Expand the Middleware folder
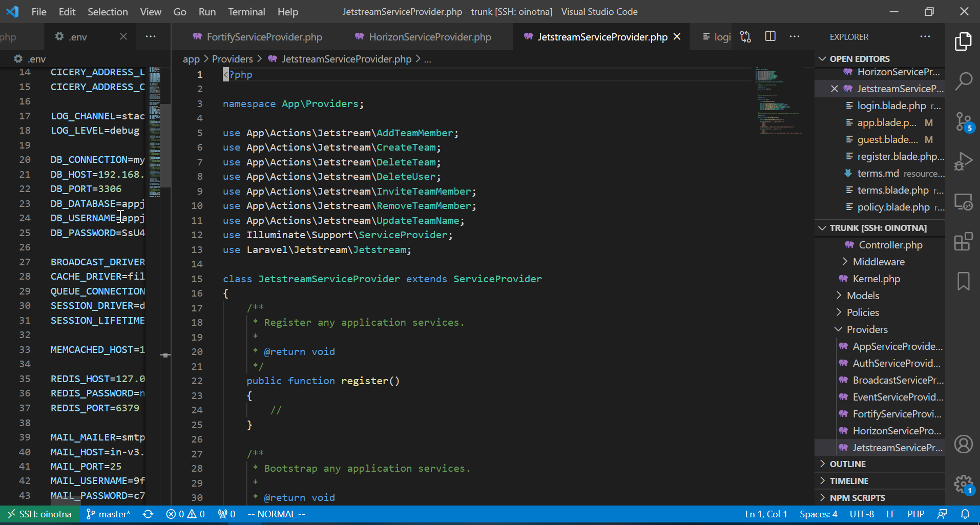This screenshot has width=980, height=525. [x=879, y=262]
